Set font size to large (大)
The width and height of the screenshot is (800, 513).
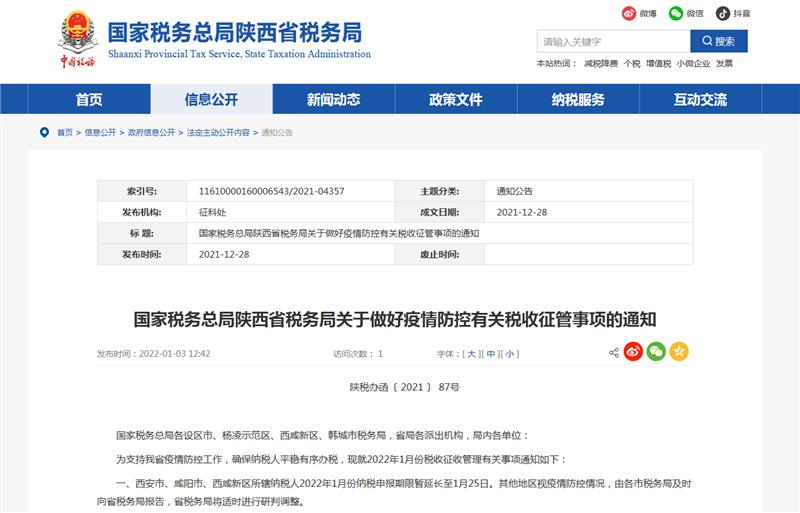pos(471,354)
